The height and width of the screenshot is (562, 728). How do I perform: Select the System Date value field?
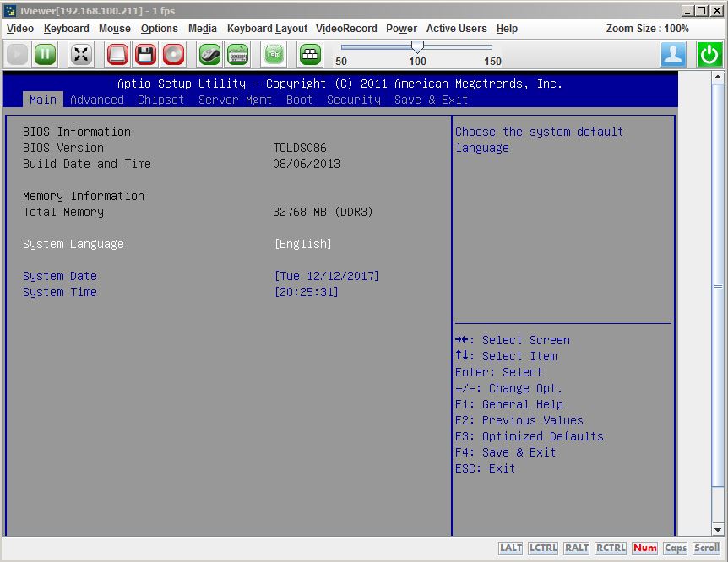tap(326, 276)
